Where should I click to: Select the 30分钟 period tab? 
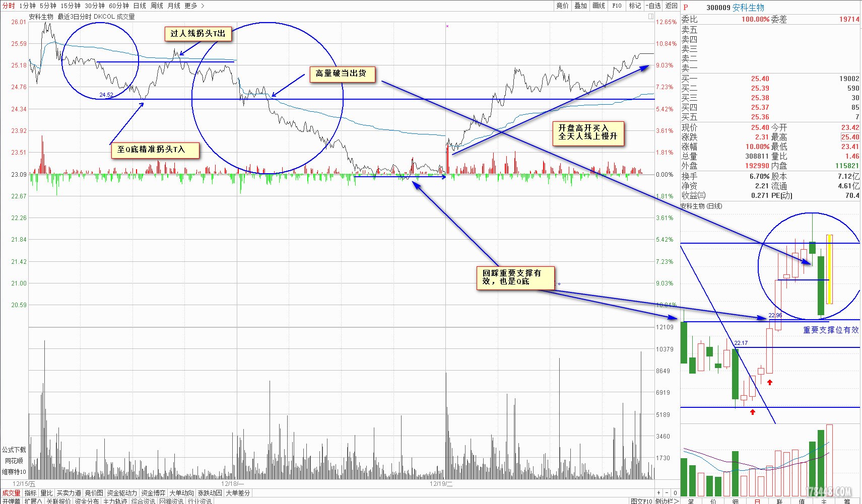point(95,6)
